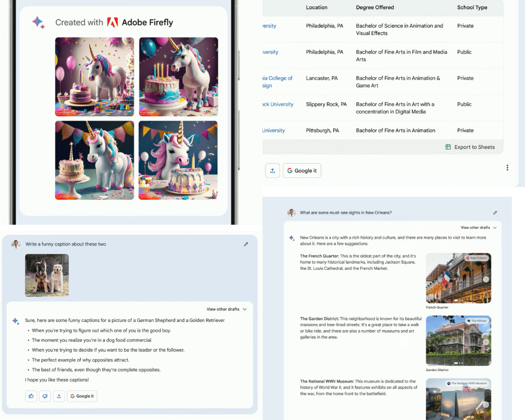Click the dog food commercial caption
525x420 pixels.
[92, 340]
